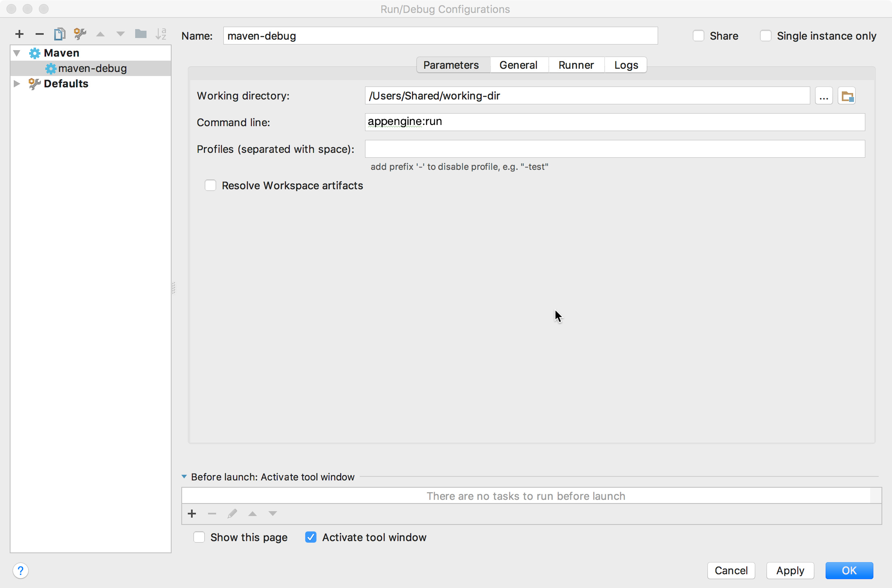
Task: Click the Cancel button
Action: [732, 570]
